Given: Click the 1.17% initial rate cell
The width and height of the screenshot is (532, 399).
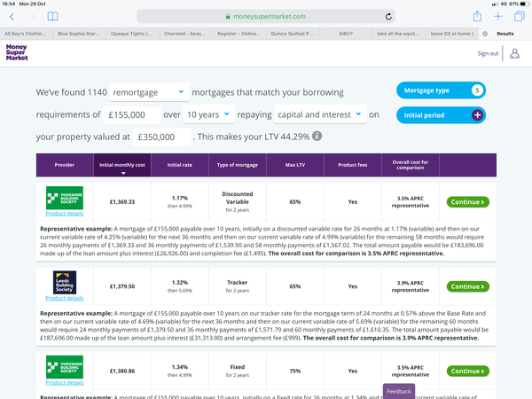Looking at the screenshot, I should [180, 202].
